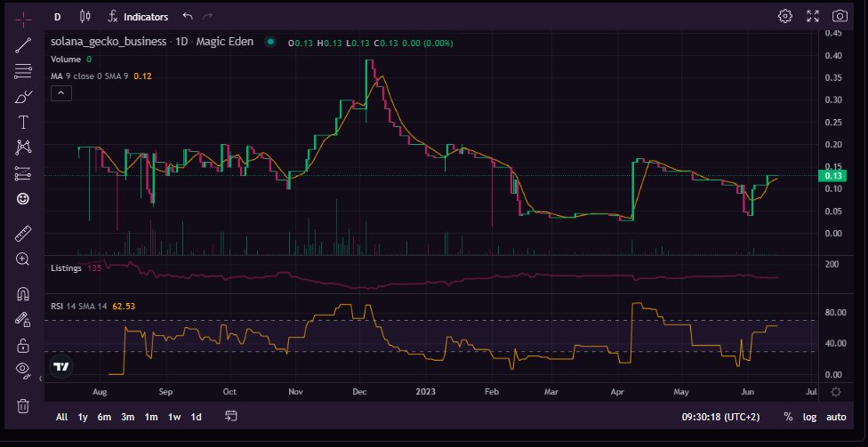The image size is (868, 447).
Task: Toggle auto scale mode
Action: click(x=836, y=417)
